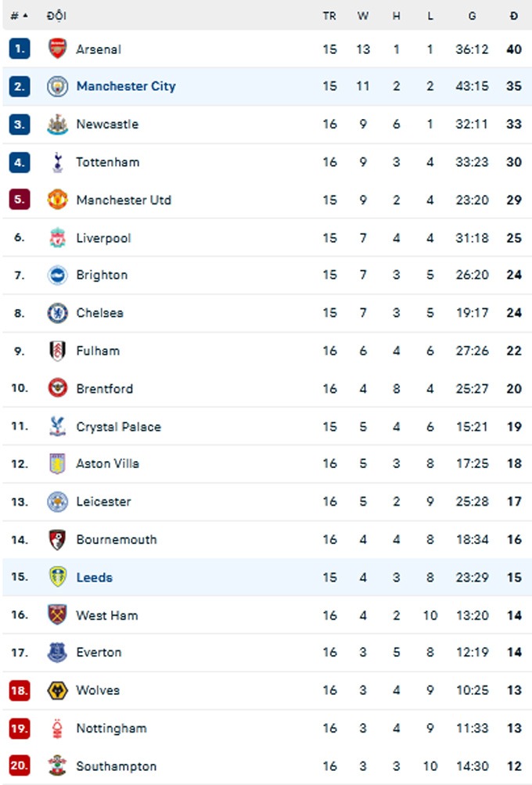Click the Crystal Palace crest icon
The image size is (532, 785).
[57, 427]
